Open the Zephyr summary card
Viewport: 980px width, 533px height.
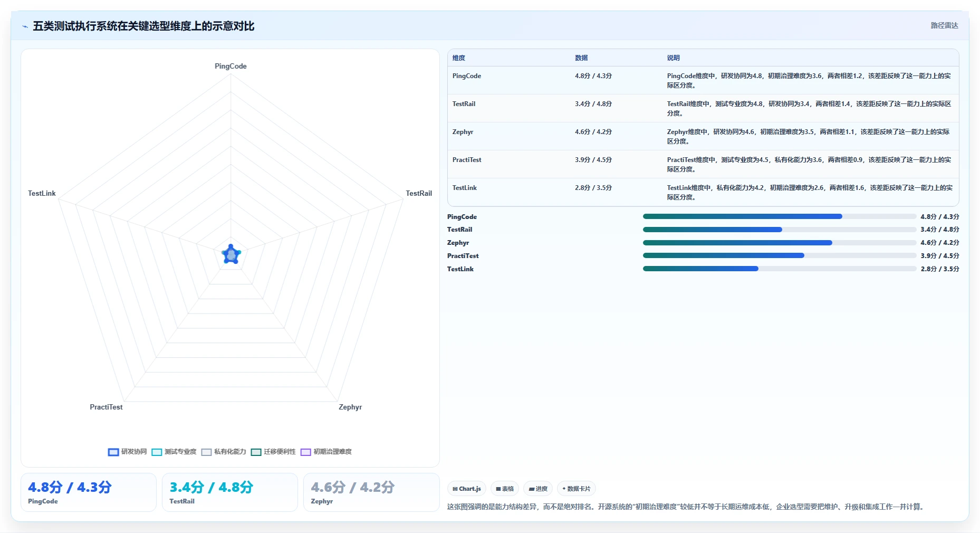[x=371, y=492]
